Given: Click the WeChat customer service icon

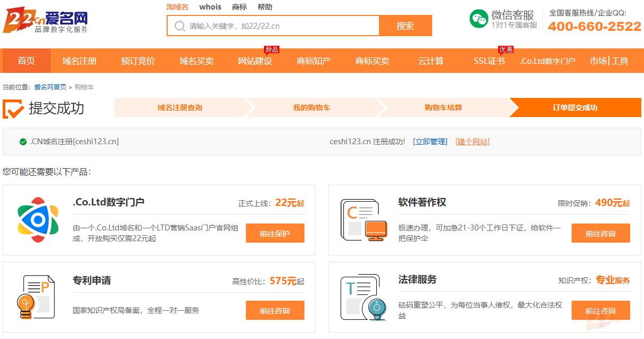Looking at the screenshot, I should tap(478, 19).
